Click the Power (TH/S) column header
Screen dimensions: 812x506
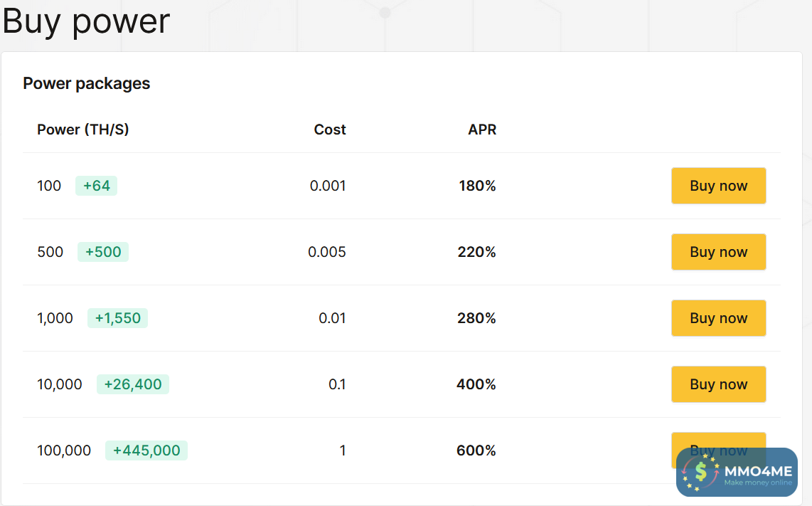[x=83, y=130]
